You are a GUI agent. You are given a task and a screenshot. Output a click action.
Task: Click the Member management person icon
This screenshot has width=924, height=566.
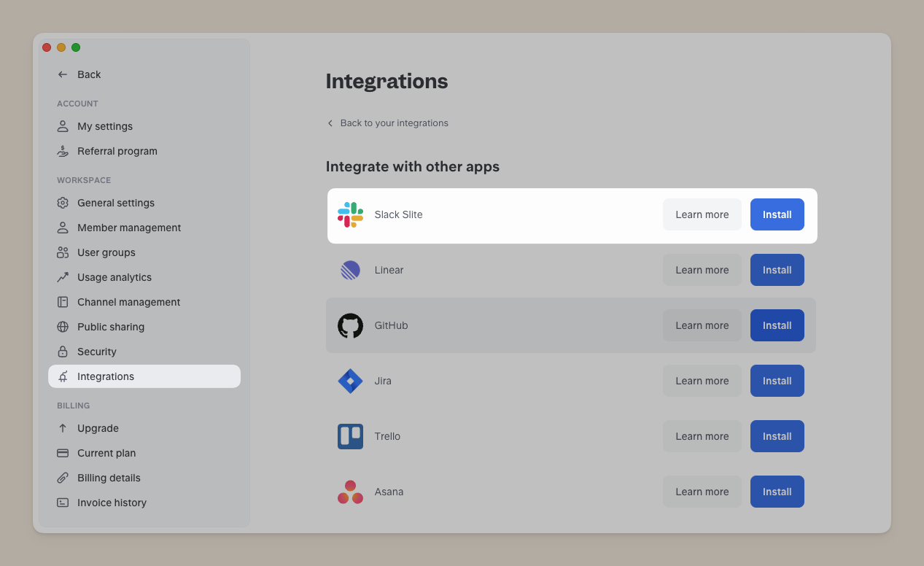[x=63, y=228]
